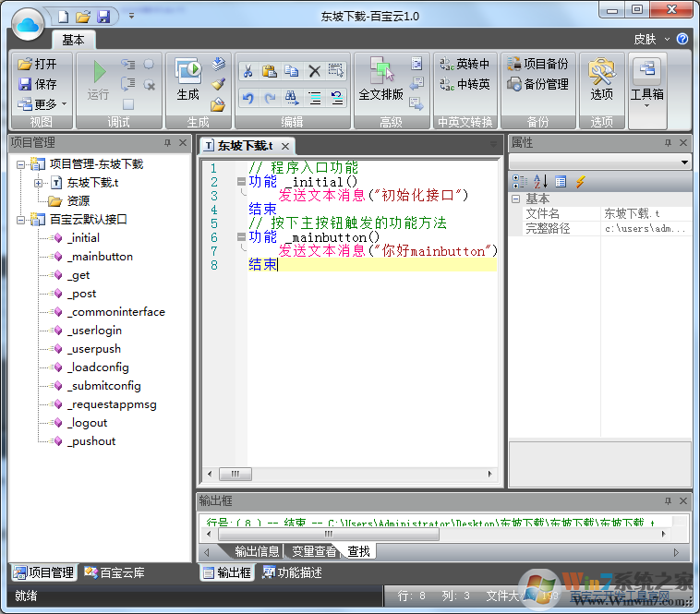Click the Events lightning icon in 属性 panel
The width and height of the screenshot is (700, 614).
(580, 182)
